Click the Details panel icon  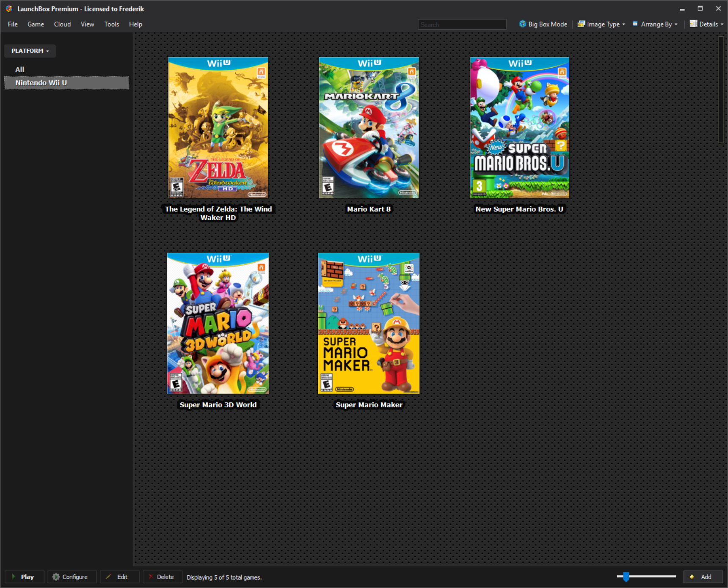pos(693,24)
